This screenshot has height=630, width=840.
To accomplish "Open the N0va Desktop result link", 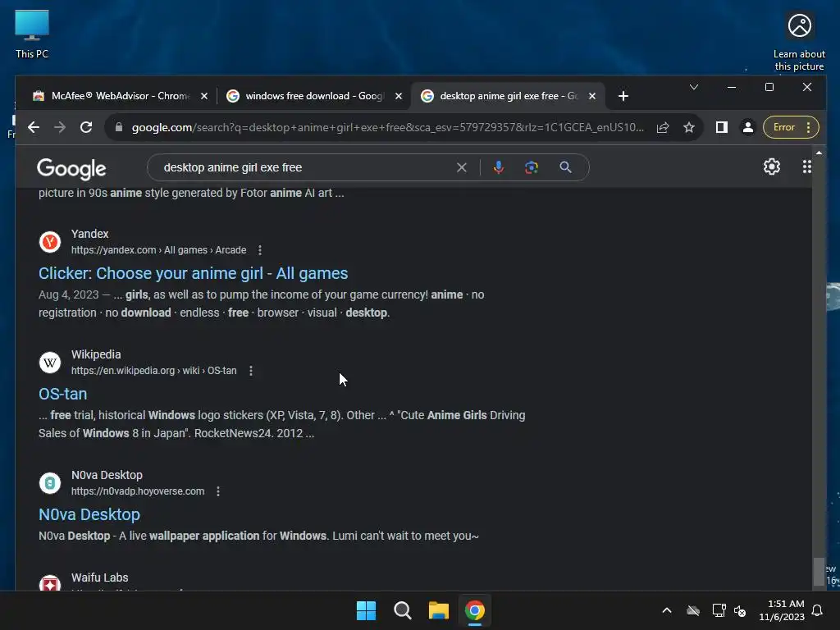I will click(x=89, y=514).
